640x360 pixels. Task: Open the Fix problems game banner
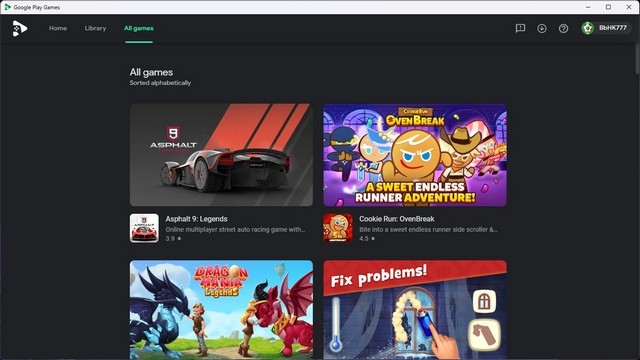point(415,310)
